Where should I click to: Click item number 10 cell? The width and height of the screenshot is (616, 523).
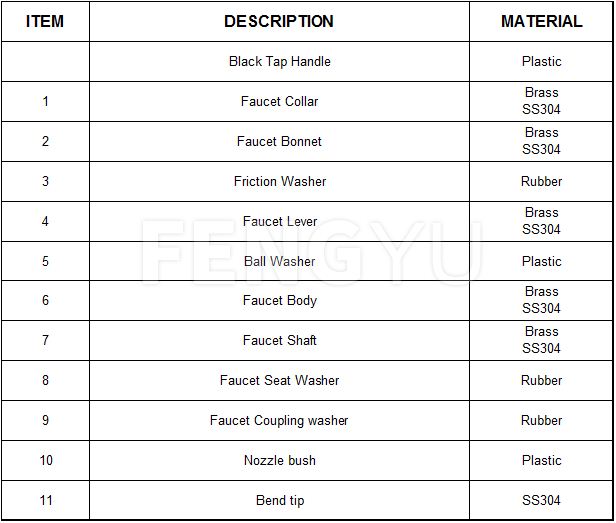click(x=46, y=460)
